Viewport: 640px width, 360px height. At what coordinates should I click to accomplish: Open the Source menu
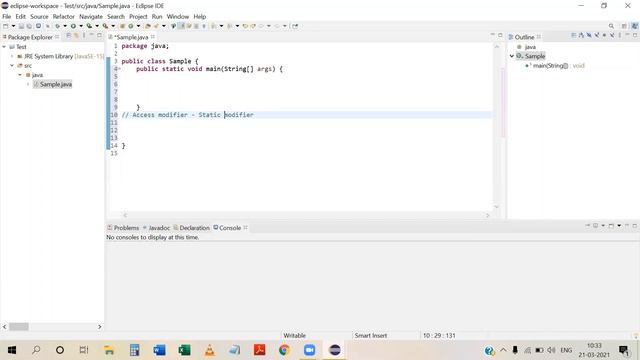click(39, 16)
